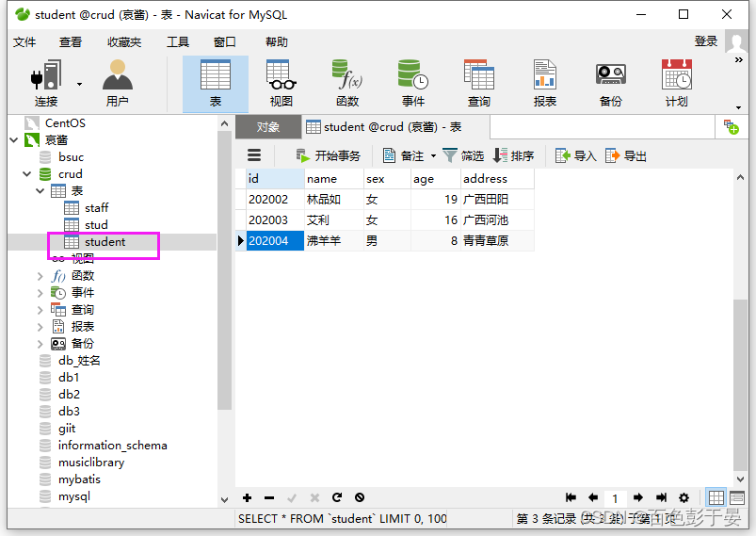This screenshot has width=756, height=536.
Task: Select the cell 202002 in id column
Action: (x=275, y=200)
